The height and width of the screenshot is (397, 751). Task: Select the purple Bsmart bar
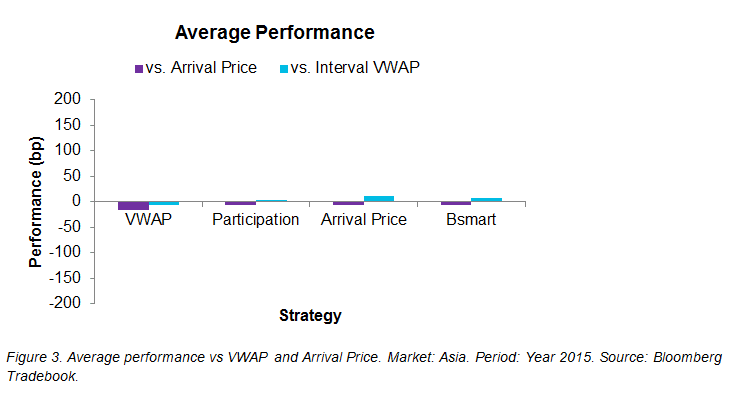pos(456,203)
